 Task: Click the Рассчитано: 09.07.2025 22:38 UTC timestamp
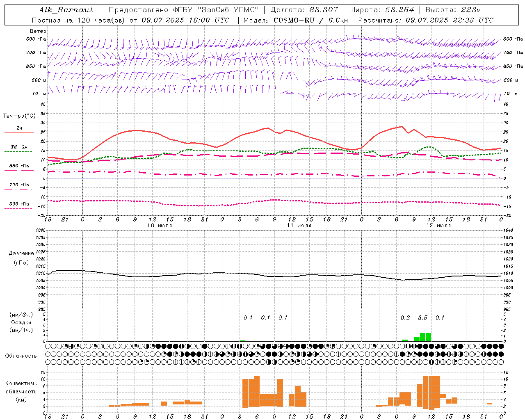426,20
